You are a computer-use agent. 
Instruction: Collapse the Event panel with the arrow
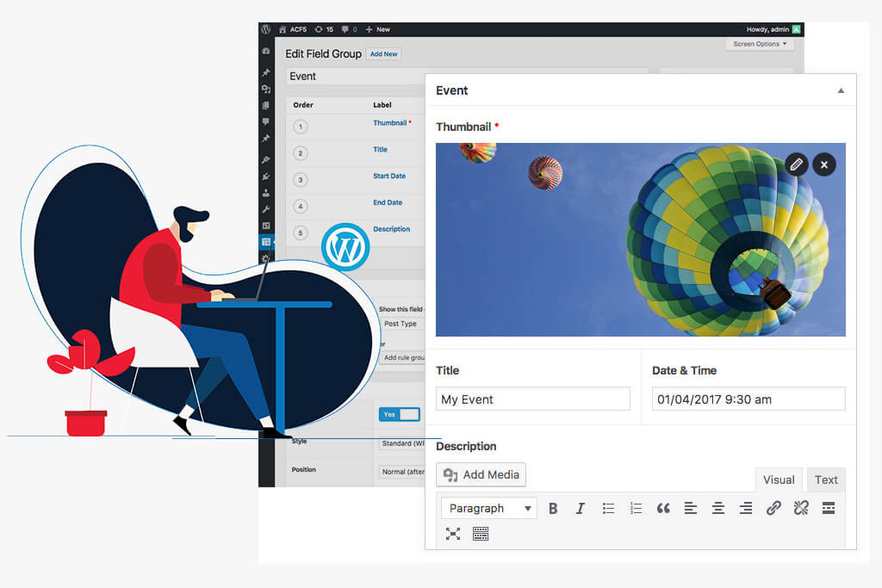pos(841,90)
